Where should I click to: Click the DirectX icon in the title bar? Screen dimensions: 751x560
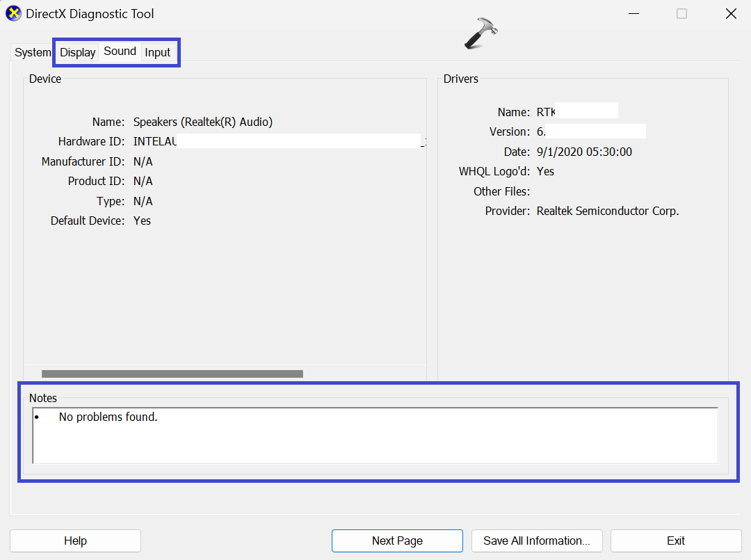[x=13, y=14]
